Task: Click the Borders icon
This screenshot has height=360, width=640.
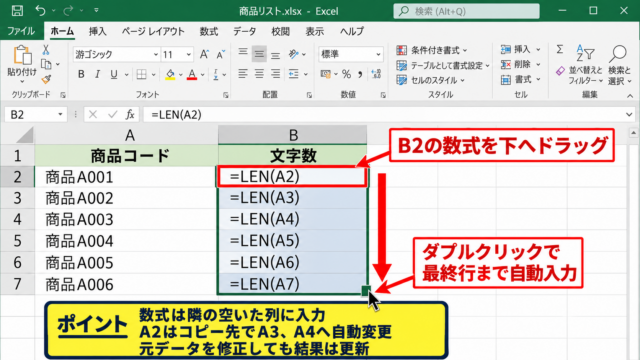Action: pos(142,74)
